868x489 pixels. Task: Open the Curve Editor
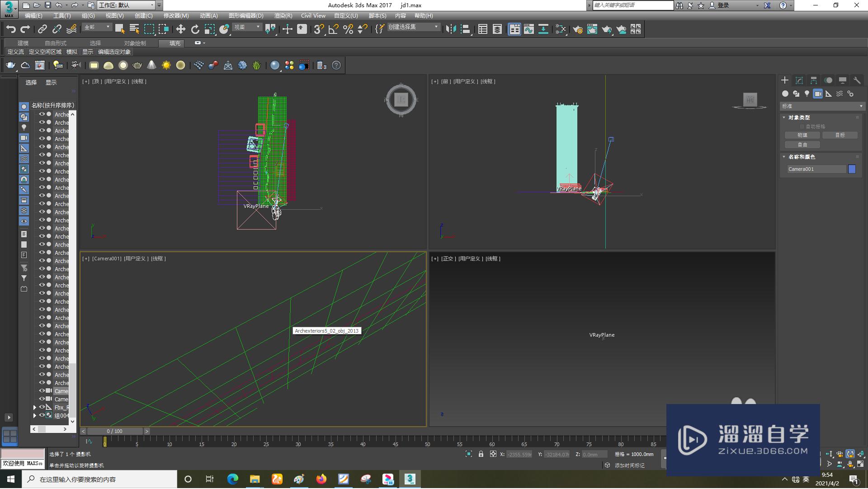[x=529, y=29]
